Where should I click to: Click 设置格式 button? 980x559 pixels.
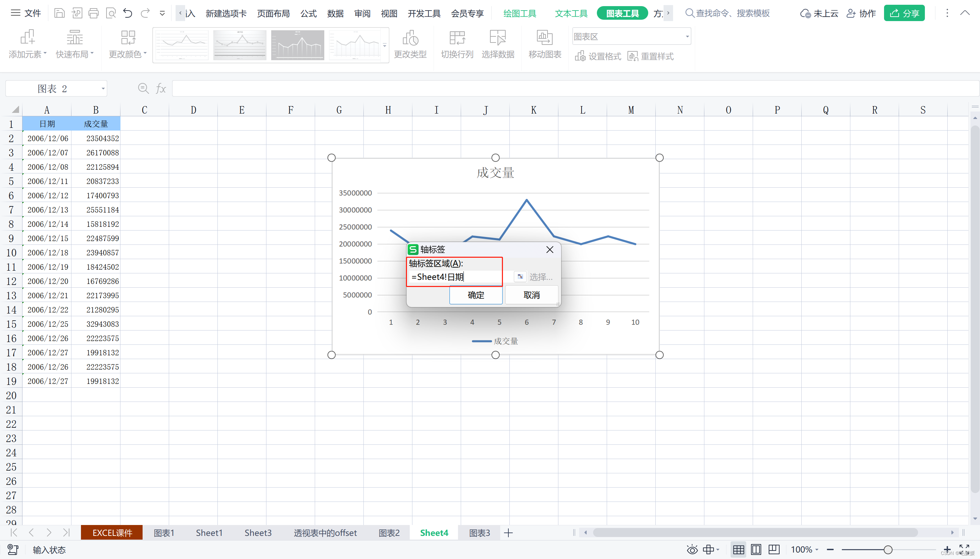[598, 56]
